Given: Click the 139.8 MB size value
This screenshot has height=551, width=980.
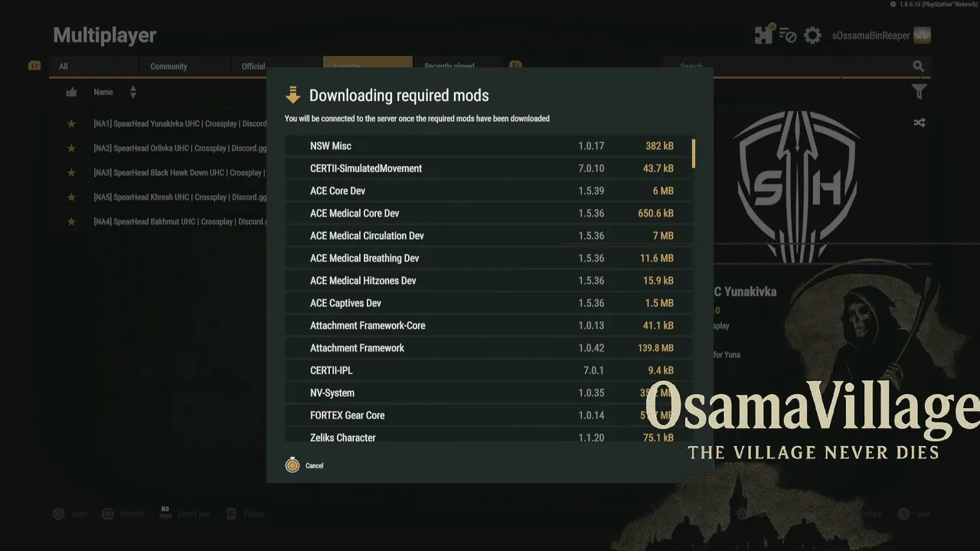Looking at the screenshot, I should pos(655,348).
